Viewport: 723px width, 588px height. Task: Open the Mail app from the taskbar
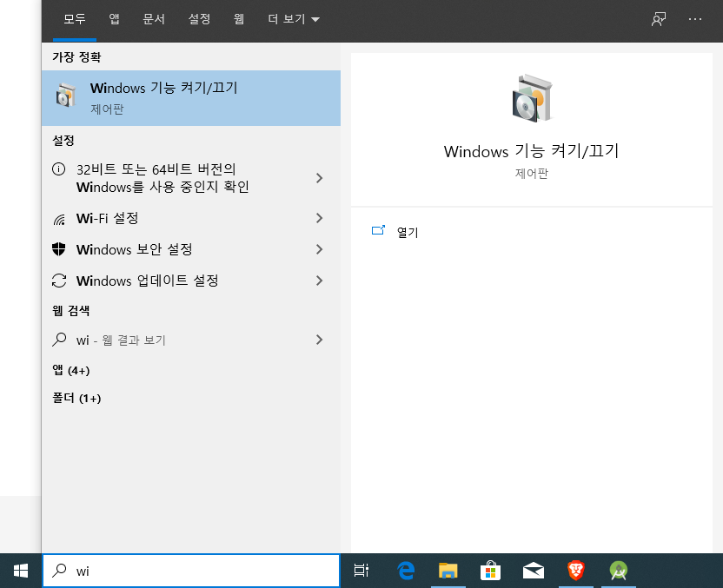533,571
